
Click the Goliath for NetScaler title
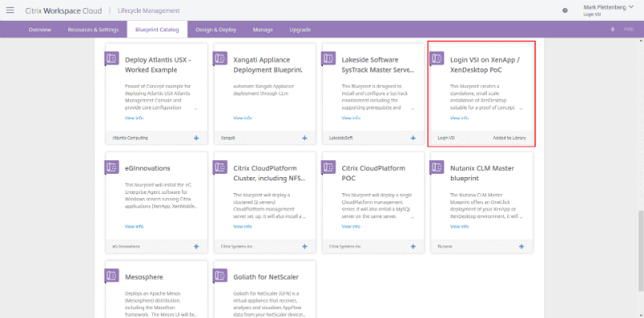tap(266, 277)
